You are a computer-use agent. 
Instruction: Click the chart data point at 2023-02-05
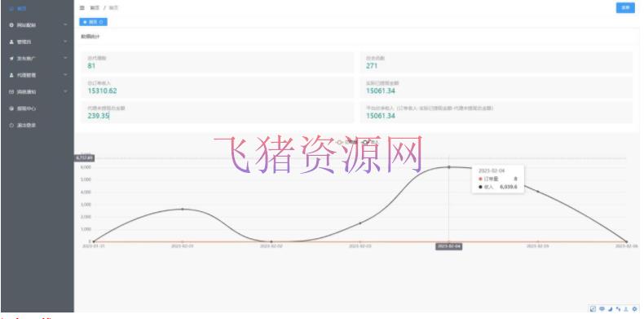pos(538,192)
